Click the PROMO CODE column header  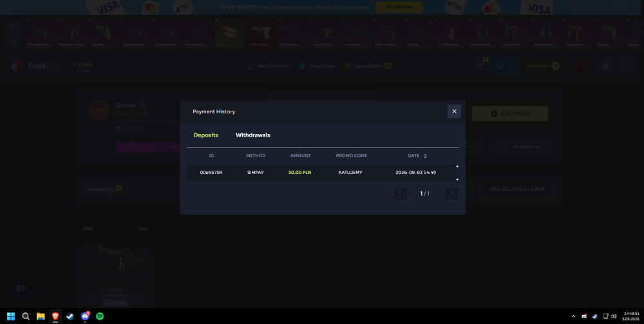pyautogui.click(x=351, y=156)
